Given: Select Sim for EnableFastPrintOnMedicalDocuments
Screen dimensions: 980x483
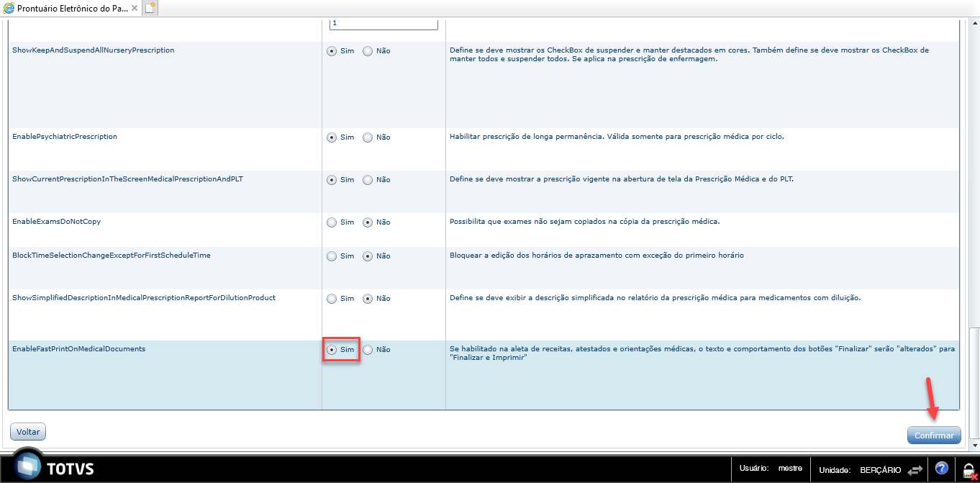Looking at the screenshot, I should click(332, 350).
